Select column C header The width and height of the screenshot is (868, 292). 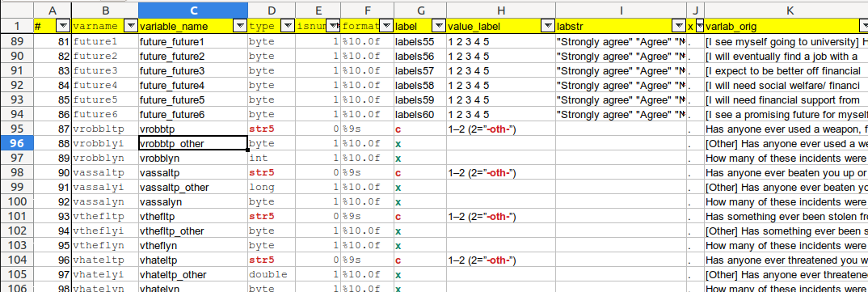tap(192, 10)
